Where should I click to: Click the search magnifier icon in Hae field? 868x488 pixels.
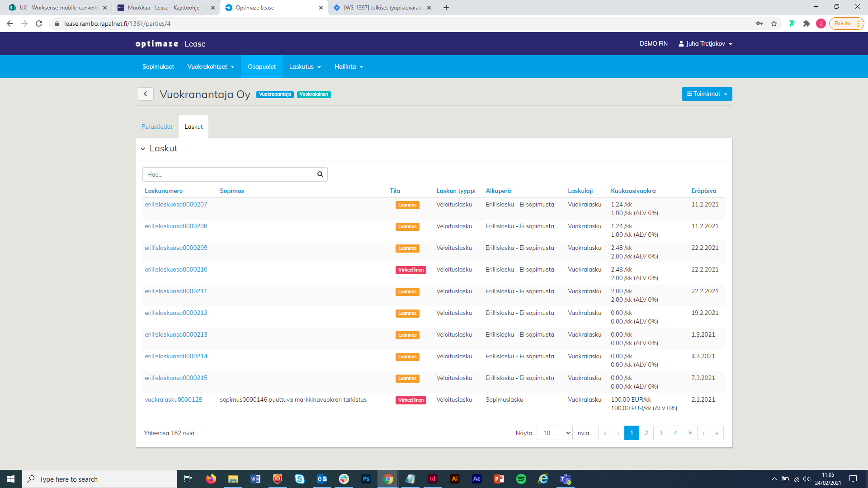click(x=320, y=174)
